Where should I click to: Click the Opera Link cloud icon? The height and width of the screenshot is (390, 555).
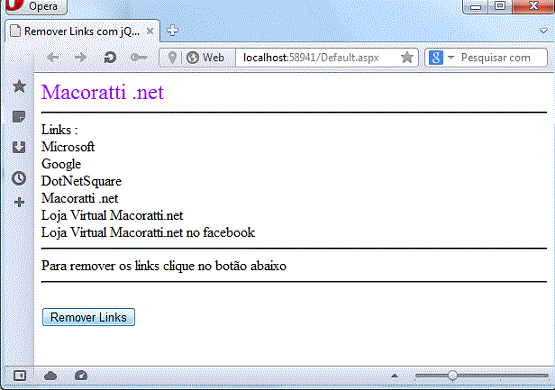click(x=50, y=375)
